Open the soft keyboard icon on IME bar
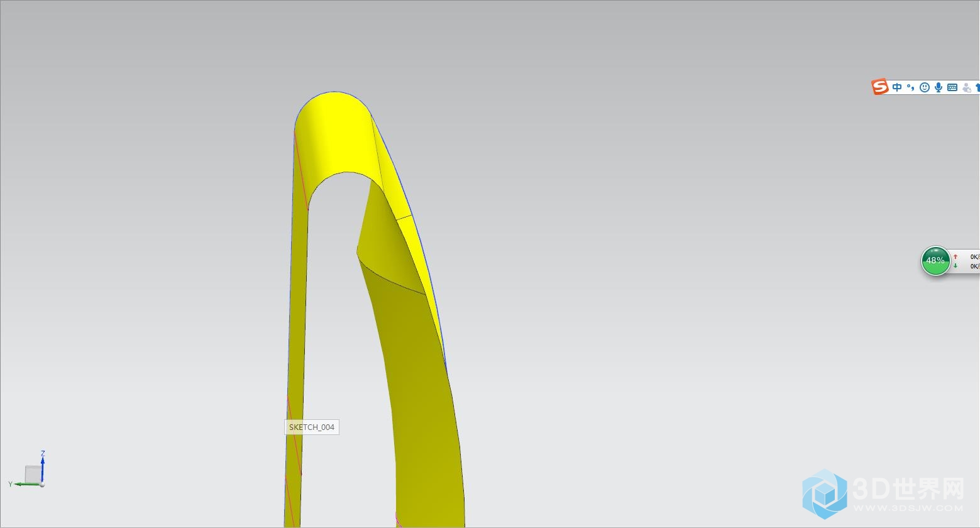980x528 pixels. pyautogui.click(x=952, y=87)
